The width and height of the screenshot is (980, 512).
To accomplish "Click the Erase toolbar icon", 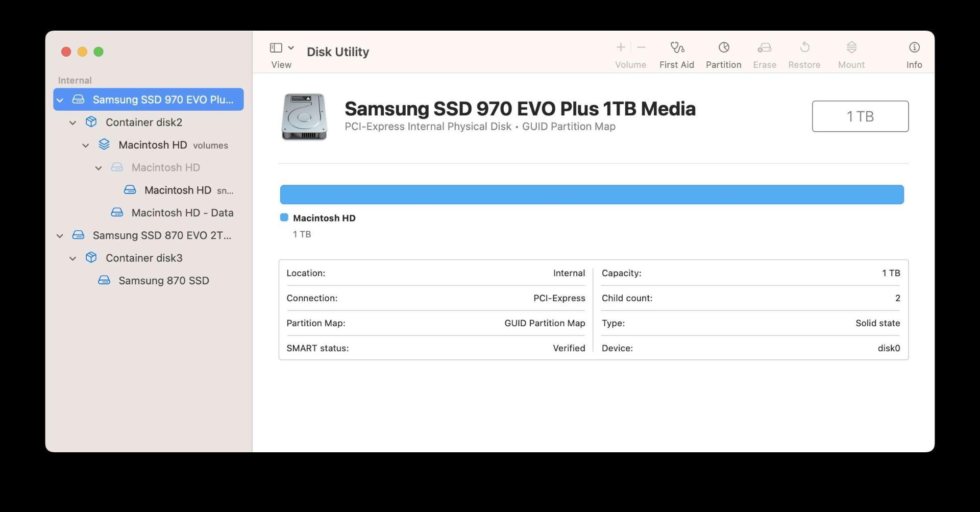I will click(765, 47).
